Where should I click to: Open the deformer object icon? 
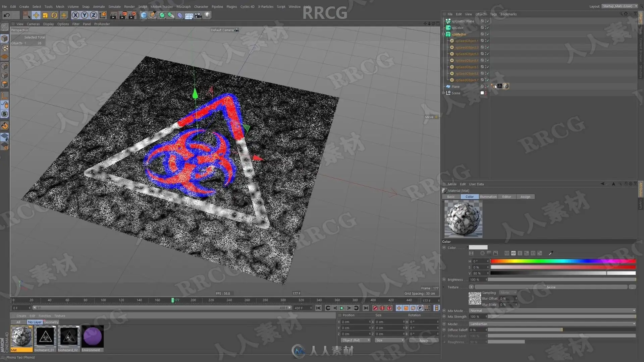180,15
